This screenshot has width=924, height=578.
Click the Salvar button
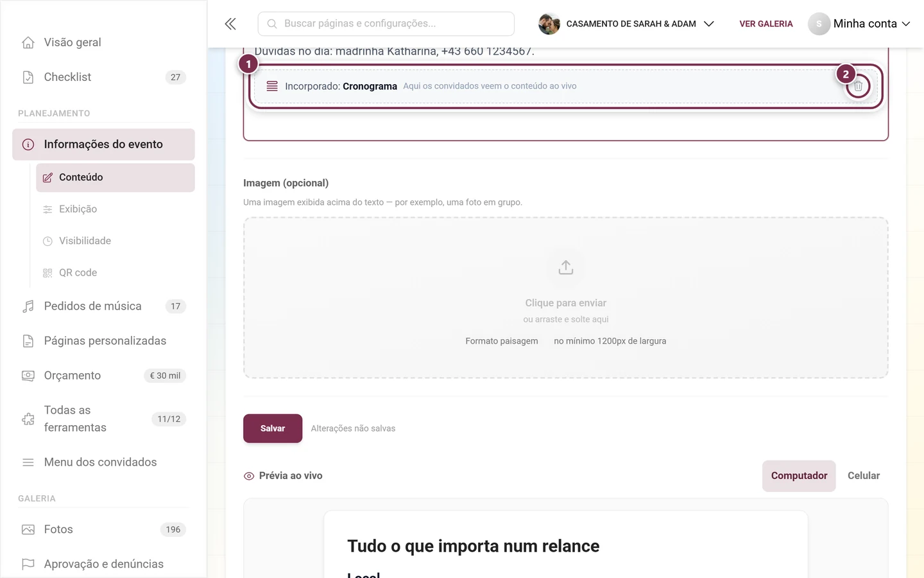pyautogui.click(x=273, y=428)
